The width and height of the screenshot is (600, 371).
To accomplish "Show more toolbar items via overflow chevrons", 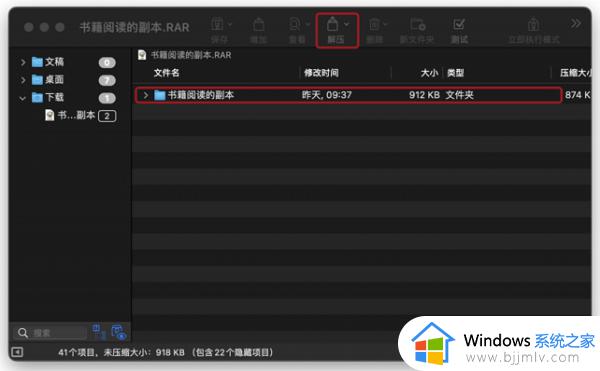I will pyautogui.click(x=576, y=24).
